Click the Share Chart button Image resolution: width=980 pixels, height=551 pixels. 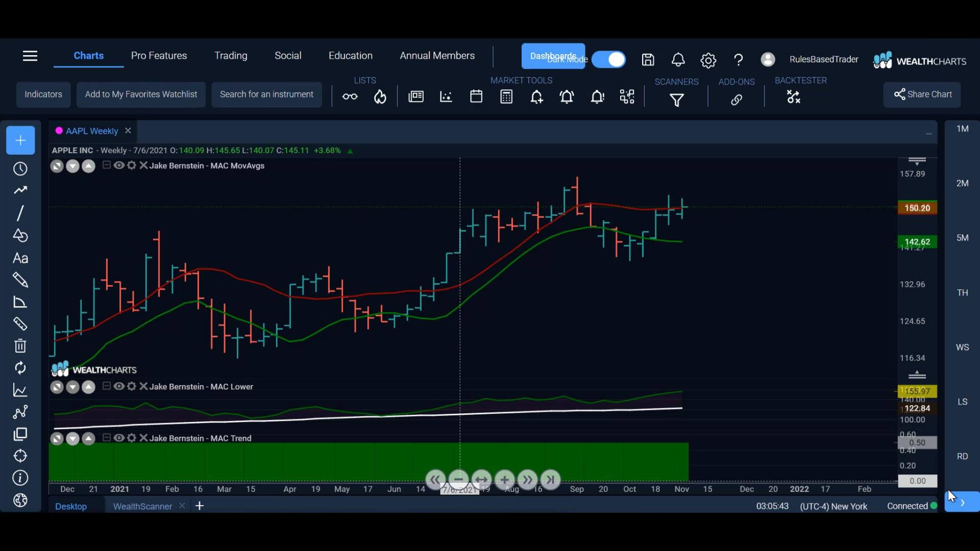click(x=922, y=94)
